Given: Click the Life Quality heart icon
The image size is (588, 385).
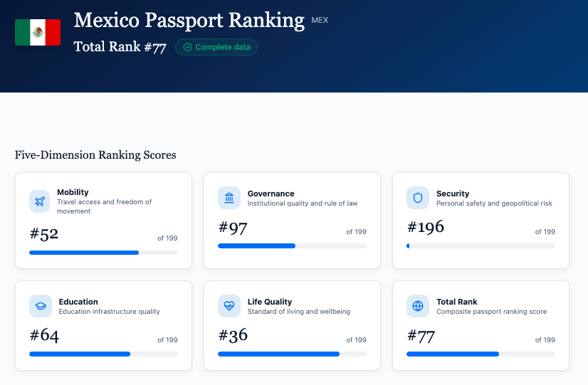Looking at the screenshot, I should click(x=229, y=306).
